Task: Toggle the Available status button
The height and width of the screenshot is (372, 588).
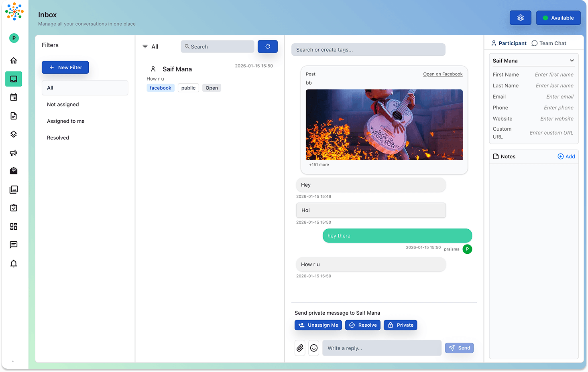Action: coord(558,18)
